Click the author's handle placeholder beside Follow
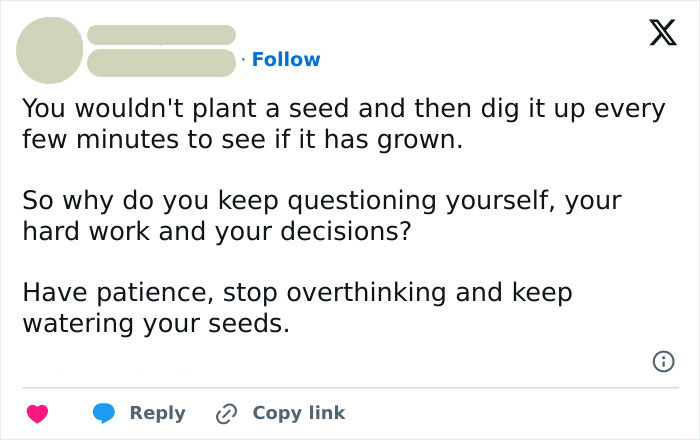This screenshot has width=700, height=440. (161, 63)
